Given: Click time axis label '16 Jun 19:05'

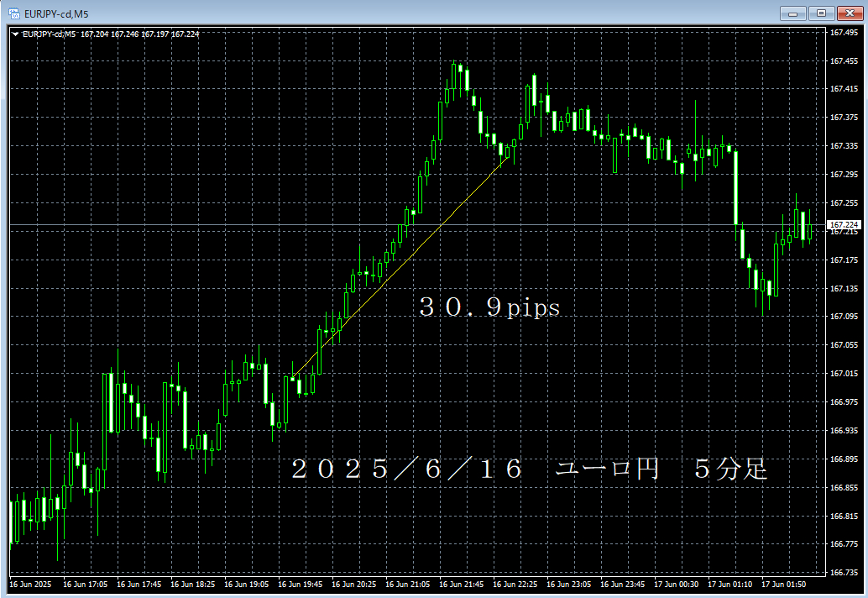Looking at the screenshot, I should [x=246, y=585].
